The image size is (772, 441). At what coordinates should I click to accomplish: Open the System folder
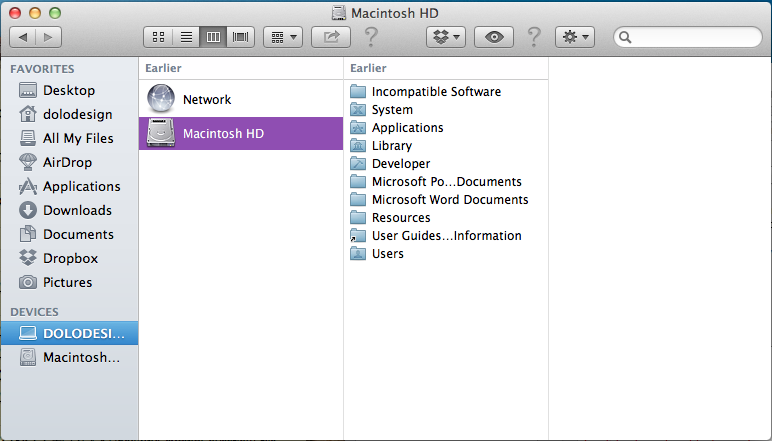446,110
